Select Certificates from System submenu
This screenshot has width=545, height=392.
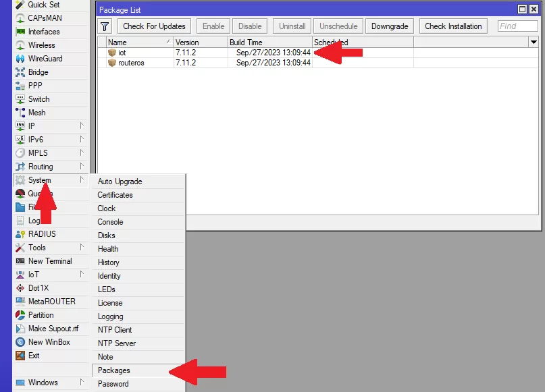138,195
